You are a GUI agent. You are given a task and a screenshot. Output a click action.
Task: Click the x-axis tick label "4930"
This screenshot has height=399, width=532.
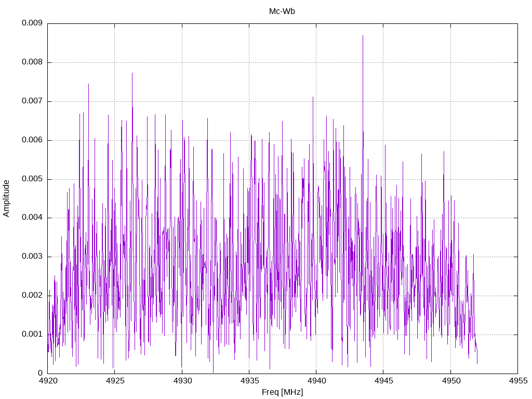pyautogui.click(x=182, y=381)
